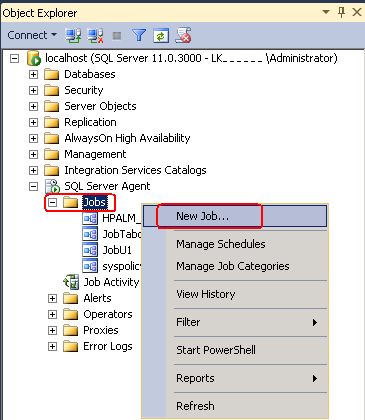Screen dimensions: 365x420
Task: Collapse the SQL Server Agent node
Action: (33, 186)
